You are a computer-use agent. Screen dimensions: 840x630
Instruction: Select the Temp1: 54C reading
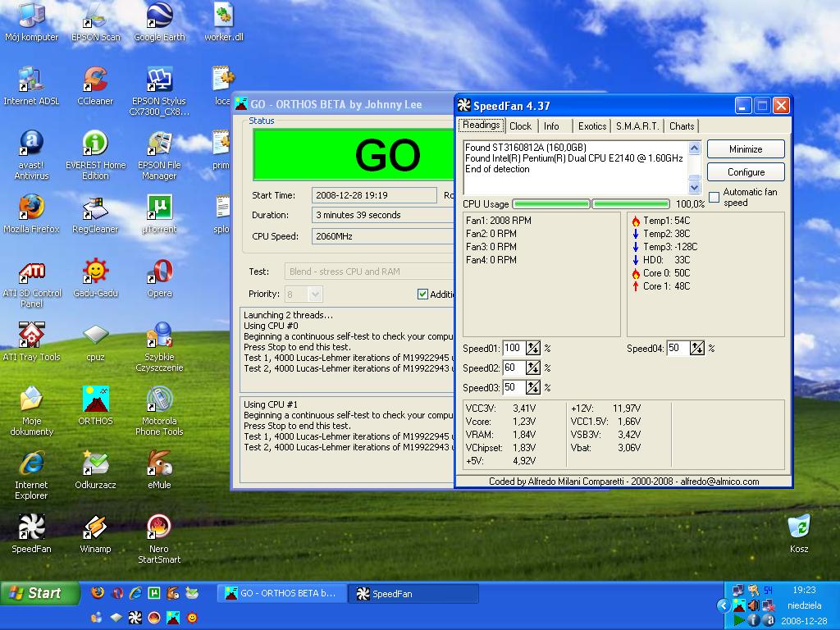(661, 221)
